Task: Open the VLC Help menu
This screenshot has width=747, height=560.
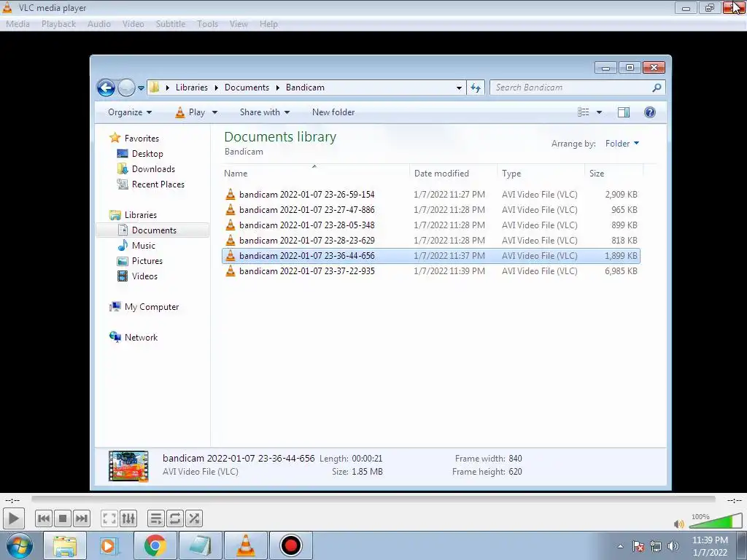Action: 268,24
